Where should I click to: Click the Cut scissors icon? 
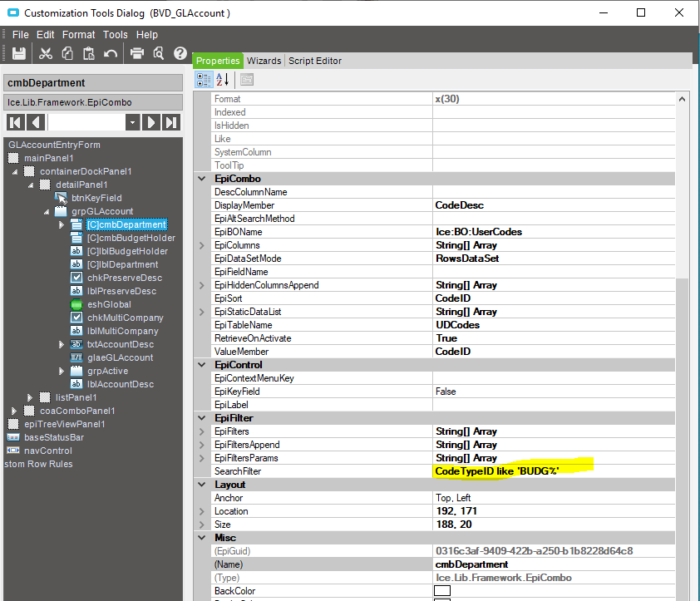click(45, 53)
